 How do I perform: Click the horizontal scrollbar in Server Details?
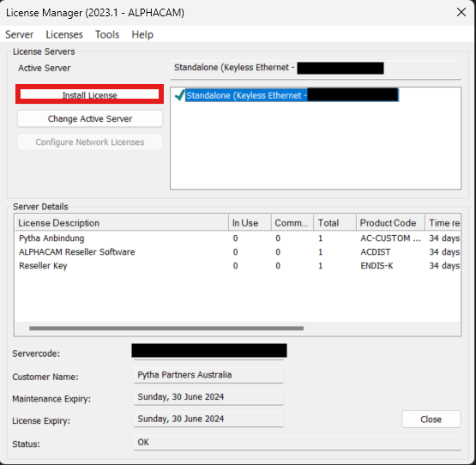166,328
